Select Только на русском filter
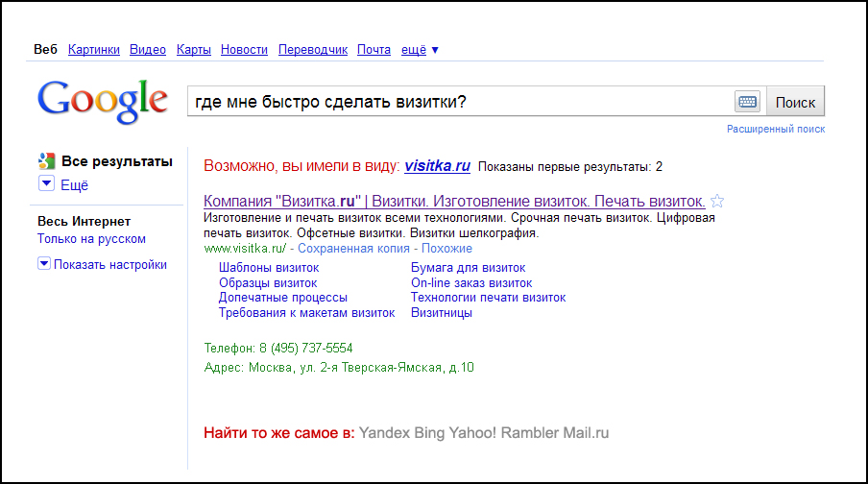Viewport: 868px width, 484px height. click(91, 239)
